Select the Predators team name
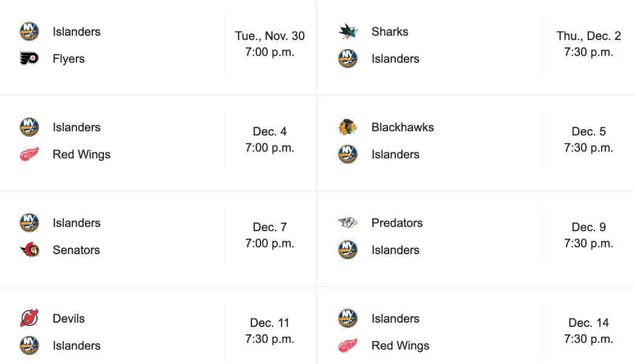 point(397,223)
